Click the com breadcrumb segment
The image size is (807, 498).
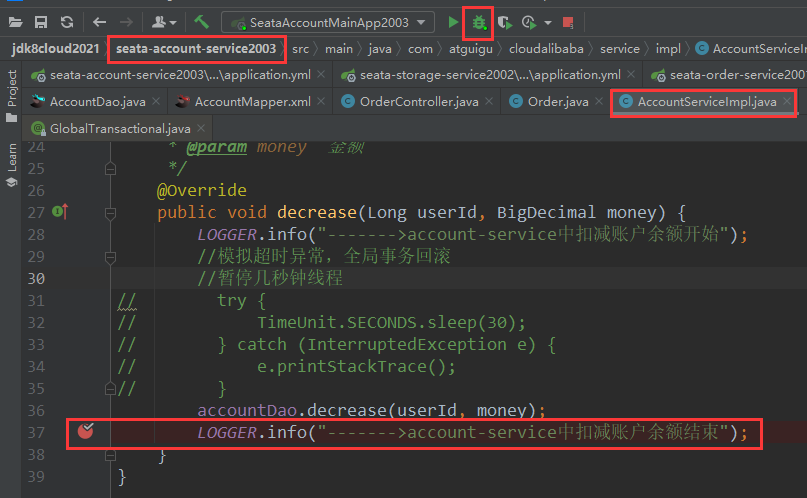420,49
